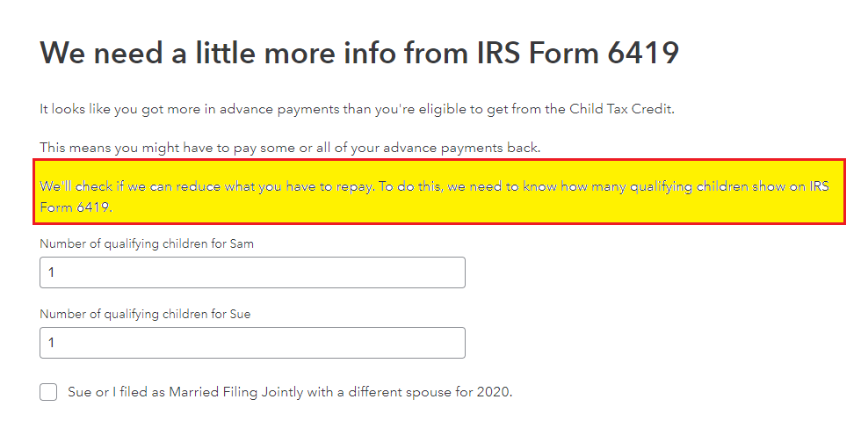This screenshot has width=868, height=443.
Task: Click the qualifying children field for Sam
Action: point(252,272)
